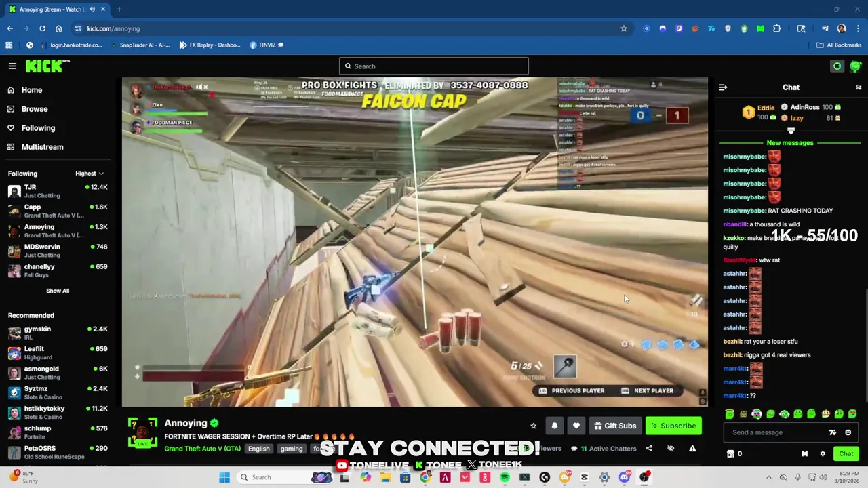This screenshot has width=868, height=488.
Task: Show hidden system tray icons
Action: point(769,477)
